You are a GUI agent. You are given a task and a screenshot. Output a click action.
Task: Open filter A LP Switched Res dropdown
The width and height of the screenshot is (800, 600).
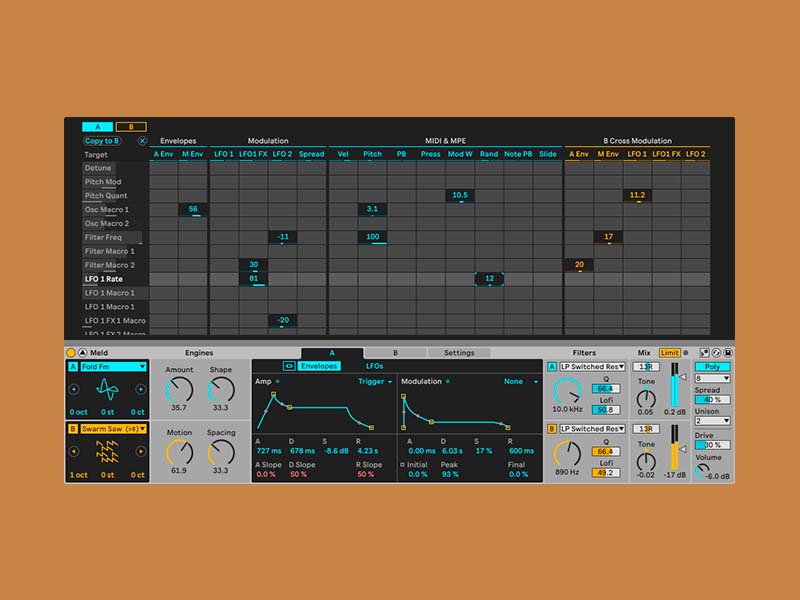coord(591,367)
